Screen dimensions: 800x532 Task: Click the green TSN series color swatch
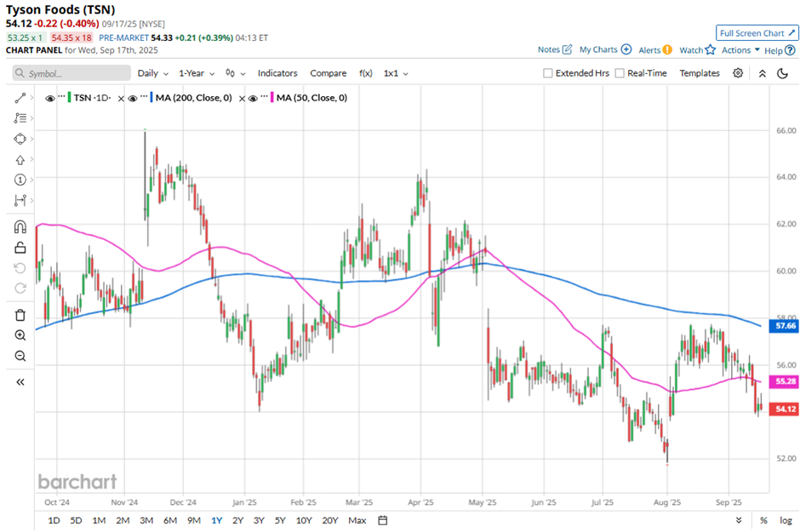click(70, 98)
